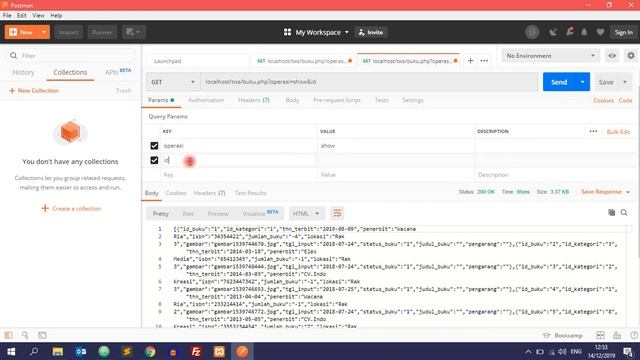Screen dimensions: 640x360
Task: Open No Environment dropdown
Action: point(551,56)
